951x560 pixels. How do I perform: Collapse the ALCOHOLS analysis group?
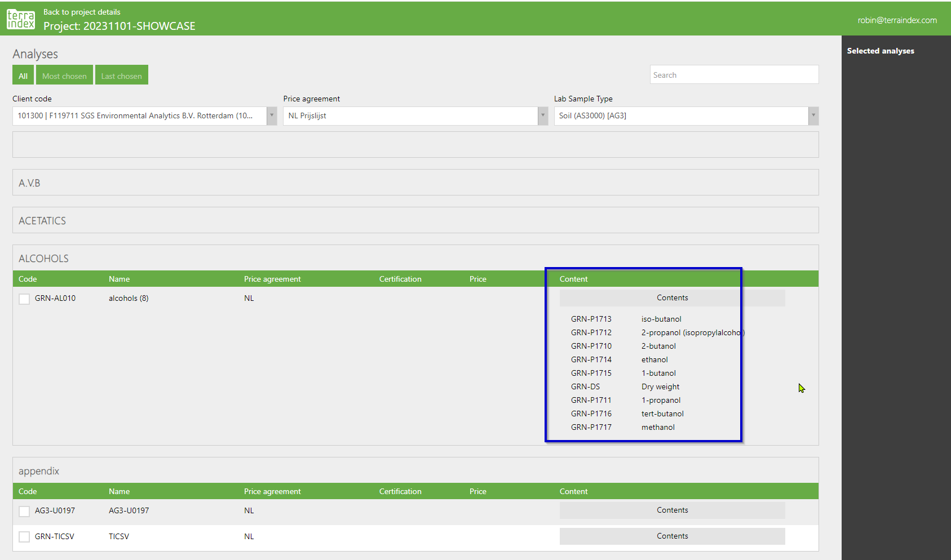(43, 259)
